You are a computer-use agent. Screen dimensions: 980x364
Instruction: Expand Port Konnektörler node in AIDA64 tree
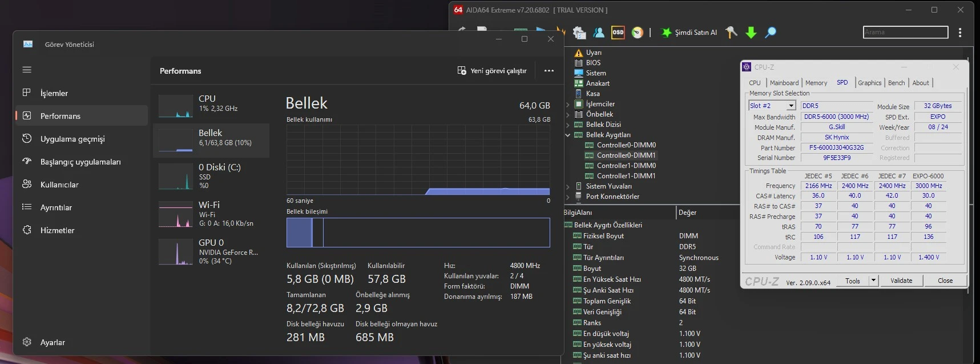(x=568, y=197)
